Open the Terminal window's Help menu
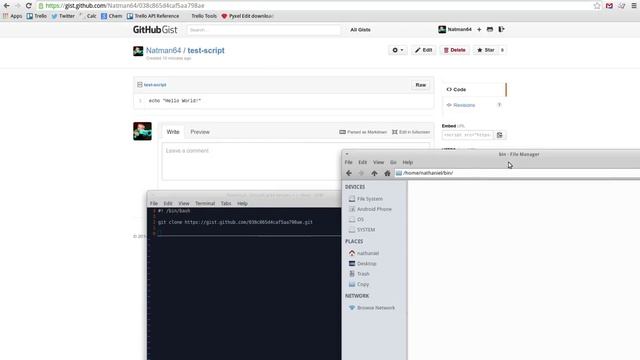This screenshot has height=360, width=640. click(242, 203)
